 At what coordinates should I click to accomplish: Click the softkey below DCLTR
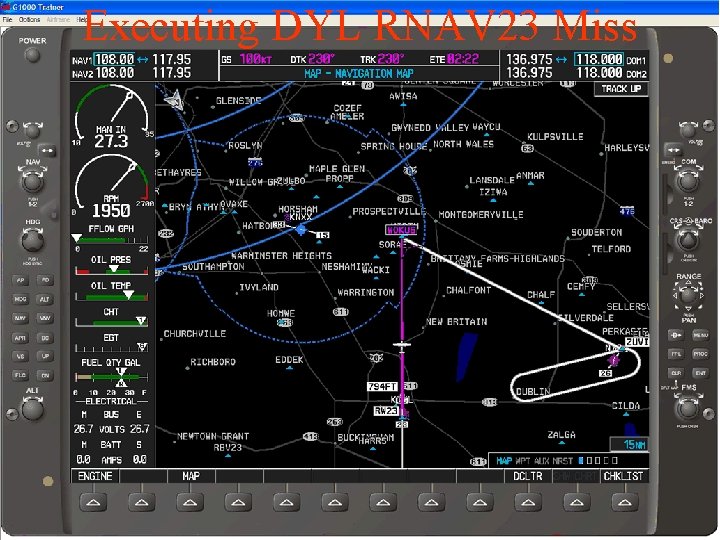point(528,502)
